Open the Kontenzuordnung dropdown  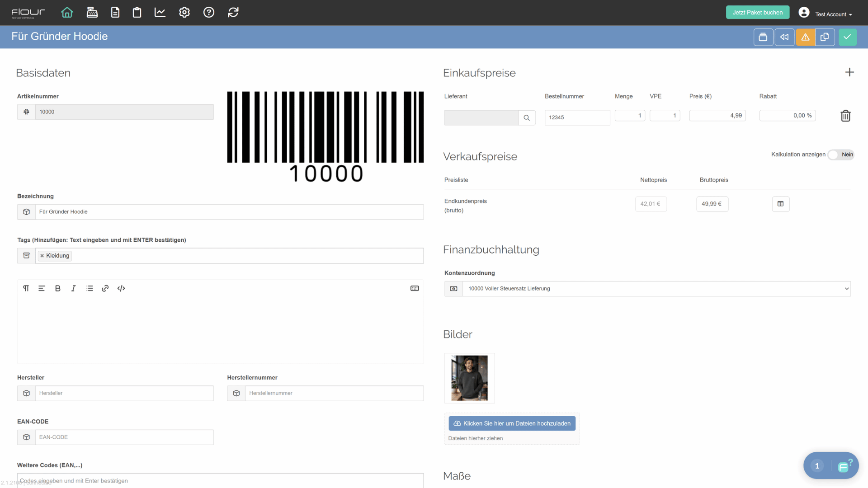point(656,289)
